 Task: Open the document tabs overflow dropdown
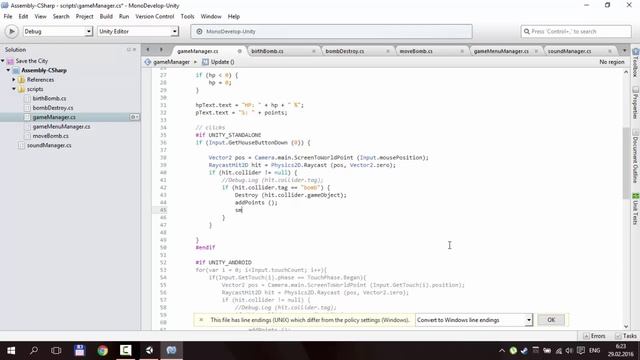pos(624,51)
